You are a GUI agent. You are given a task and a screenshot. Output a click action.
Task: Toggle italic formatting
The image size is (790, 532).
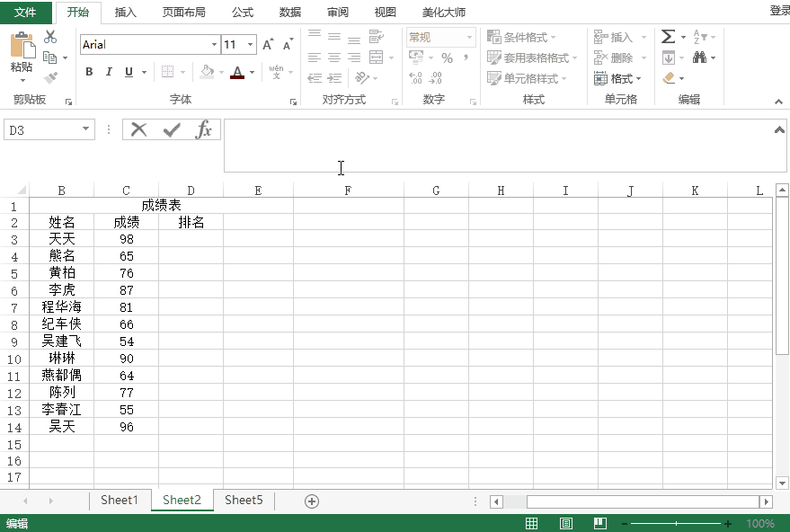[109, 72]
